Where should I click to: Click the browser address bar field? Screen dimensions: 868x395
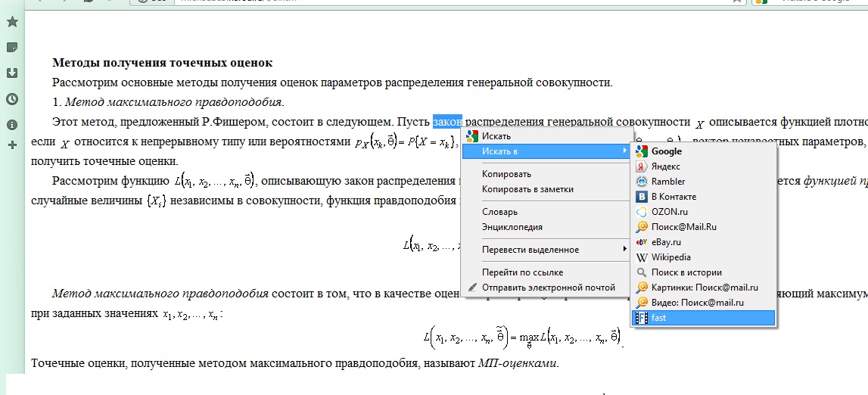tap(459, 2)
